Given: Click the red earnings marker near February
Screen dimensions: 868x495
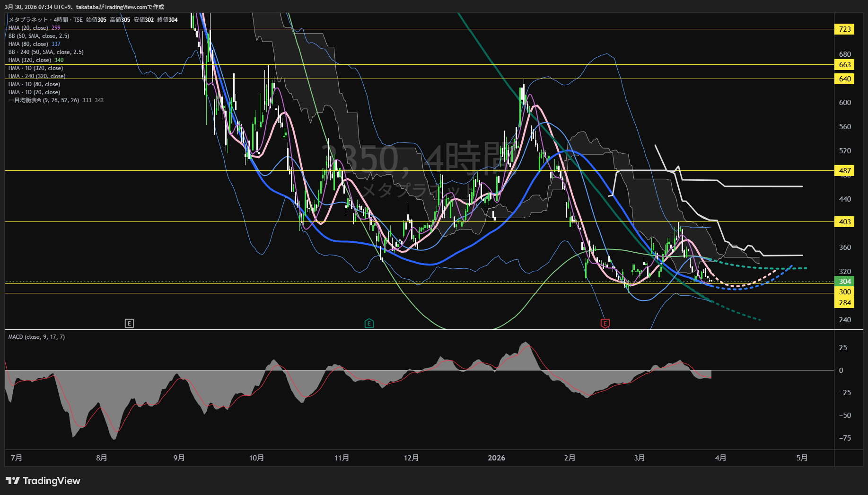Looking at the screenshot, I should tap(605, 323).
